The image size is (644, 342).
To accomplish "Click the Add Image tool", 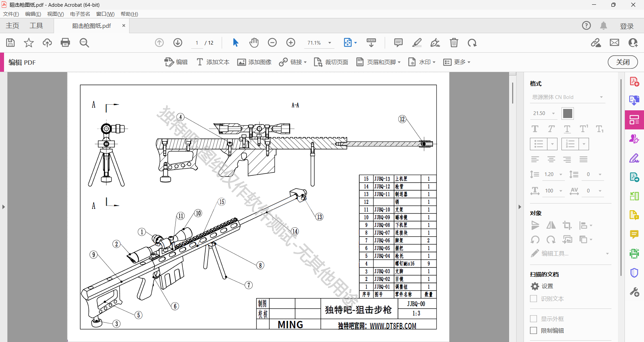I will [254, 62].
